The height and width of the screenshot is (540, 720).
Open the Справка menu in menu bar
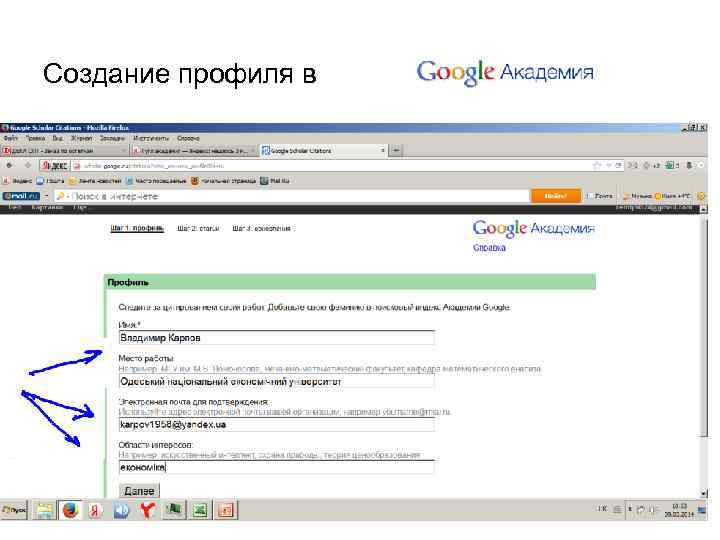click(x=188, y=138)
